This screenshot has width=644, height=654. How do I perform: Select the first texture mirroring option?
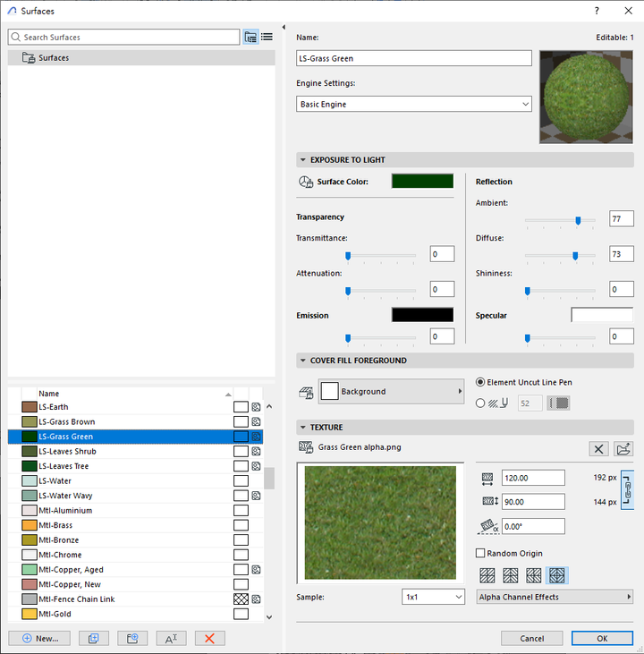pyautogui.click(x=487, y=575)
